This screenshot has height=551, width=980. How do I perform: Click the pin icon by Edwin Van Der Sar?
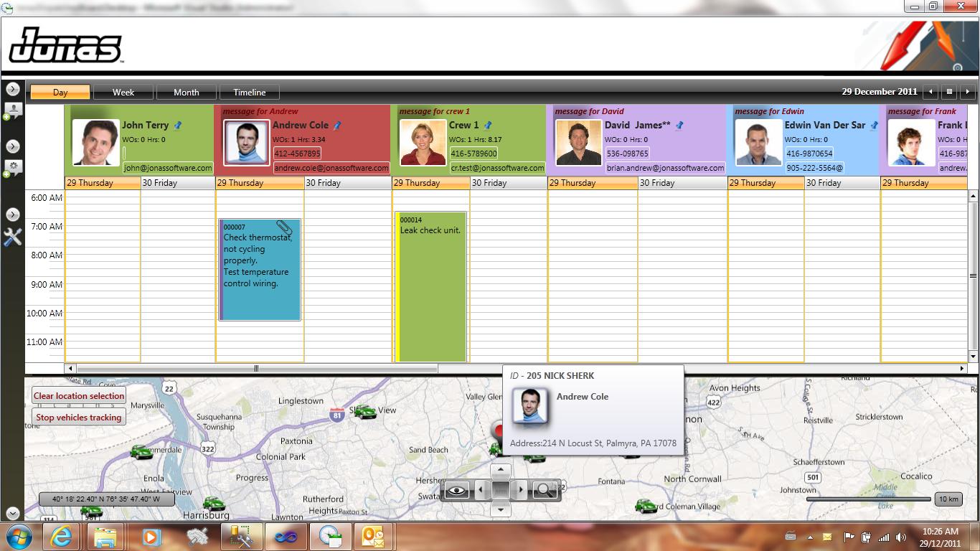[874, 126]
